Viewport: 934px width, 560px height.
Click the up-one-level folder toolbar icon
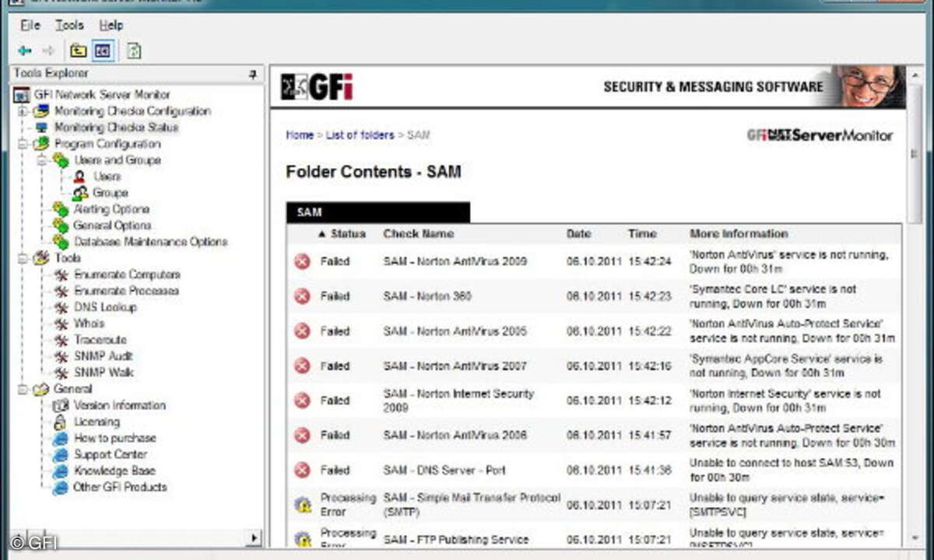[x=78, y=51]
